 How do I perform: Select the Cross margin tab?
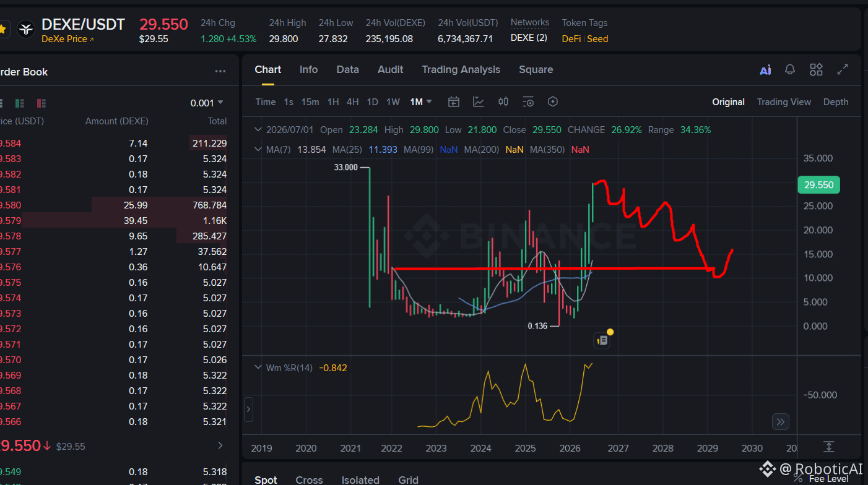click(x=309, y=480)
